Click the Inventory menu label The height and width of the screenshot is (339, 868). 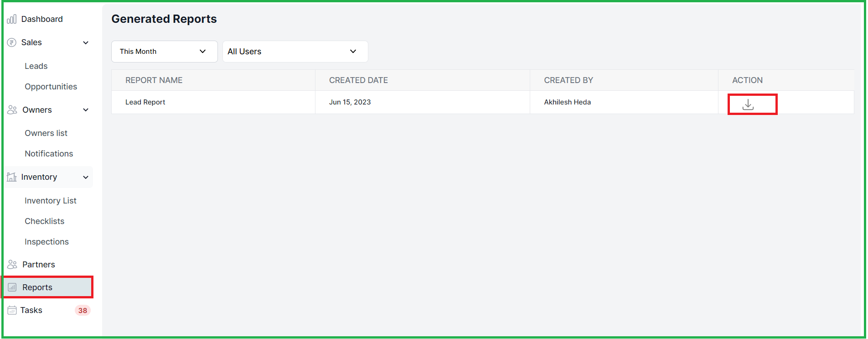[39, 177]
